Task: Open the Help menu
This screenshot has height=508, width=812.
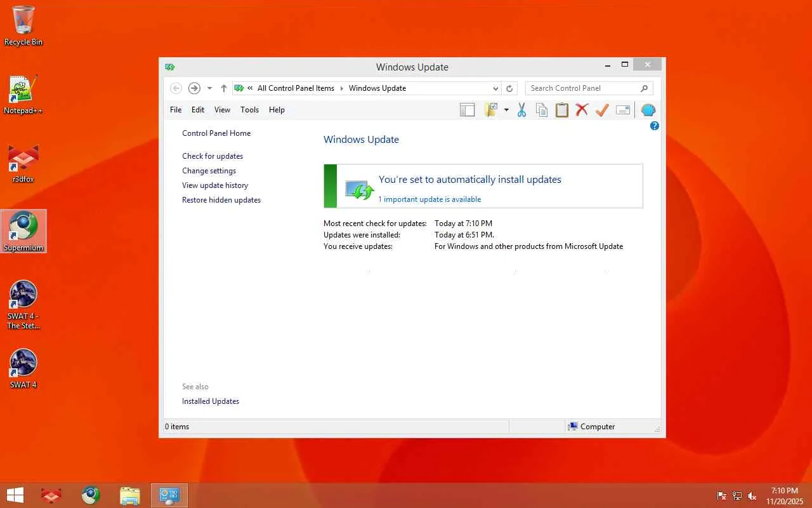Action: pyautogui.click(x=277, y=110)
